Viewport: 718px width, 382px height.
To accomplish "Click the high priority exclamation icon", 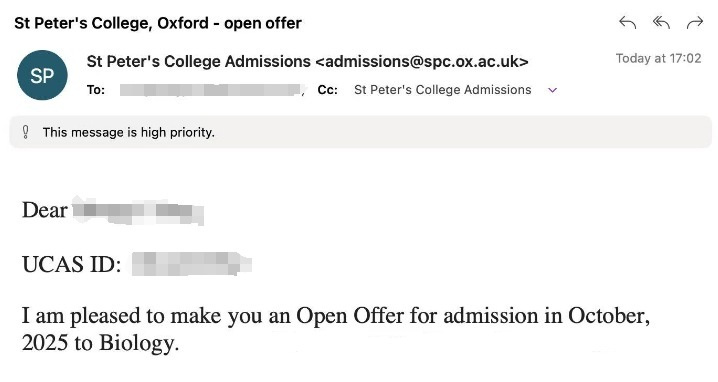I will click(26, 132).
